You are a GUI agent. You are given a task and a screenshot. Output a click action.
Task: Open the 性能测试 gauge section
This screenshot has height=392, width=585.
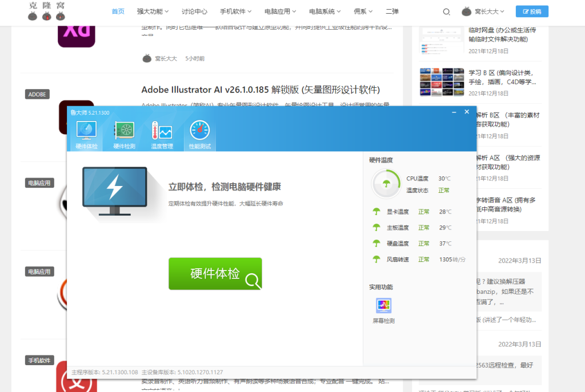tap(199, 135)
